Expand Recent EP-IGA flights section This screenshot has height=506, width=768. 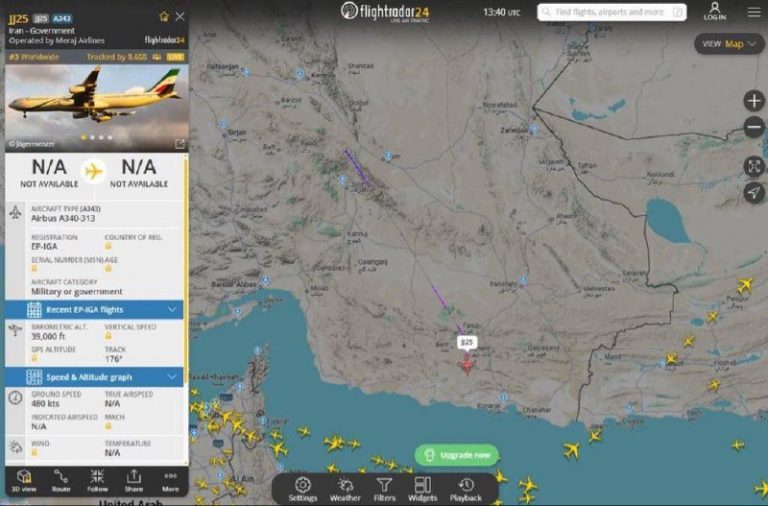[94, 310]
